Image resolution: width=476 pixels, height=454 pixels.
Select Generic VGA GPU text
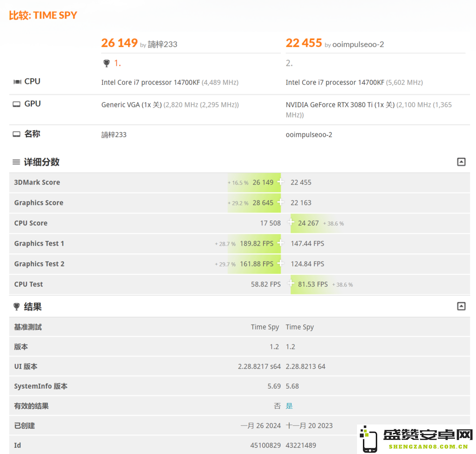pyautogui.click(x=131, y=105)
